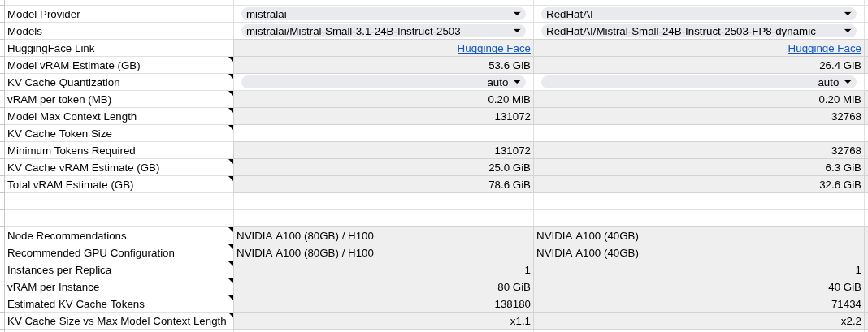
Task: Select the Minimum Tokens Required label
Action: coord(119,150)
